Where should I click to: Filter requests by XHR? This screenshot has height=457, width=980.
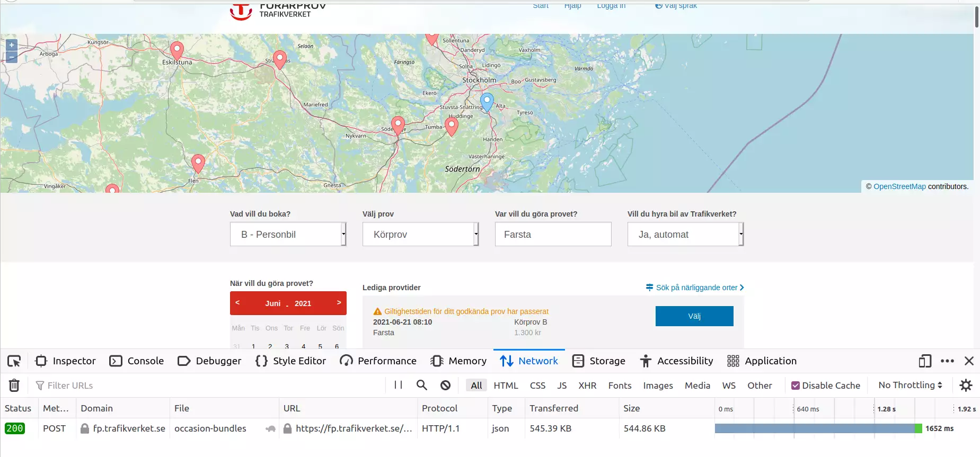[x=587, y=386]
